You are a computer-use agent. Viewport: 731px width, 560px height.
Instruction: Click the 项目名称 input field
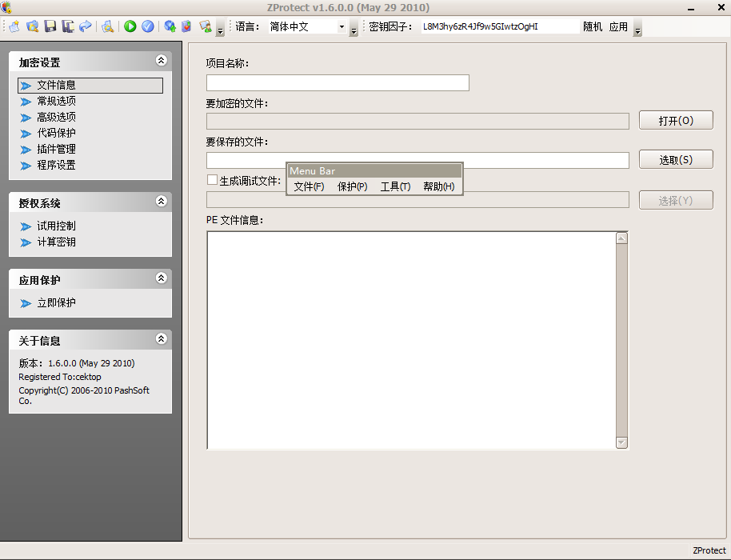[337, 83]
